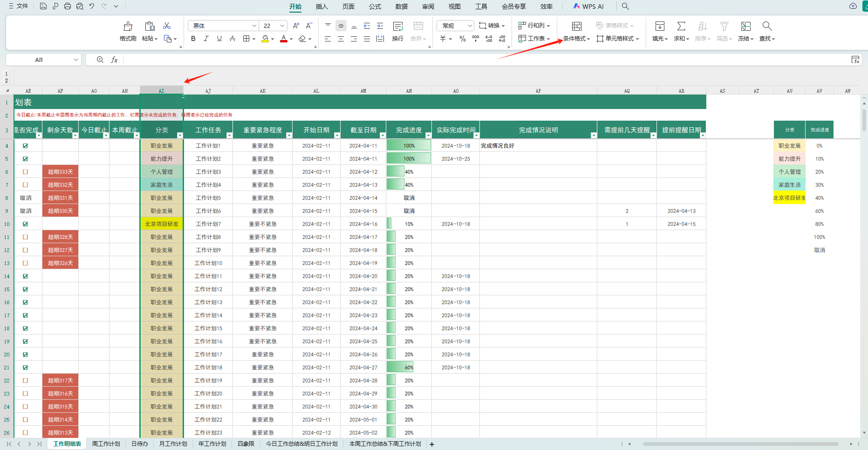This screenshot has height=450, width=868.
Task: Open the 完成进度 column filter dropdown
Action: click(428, 136)
